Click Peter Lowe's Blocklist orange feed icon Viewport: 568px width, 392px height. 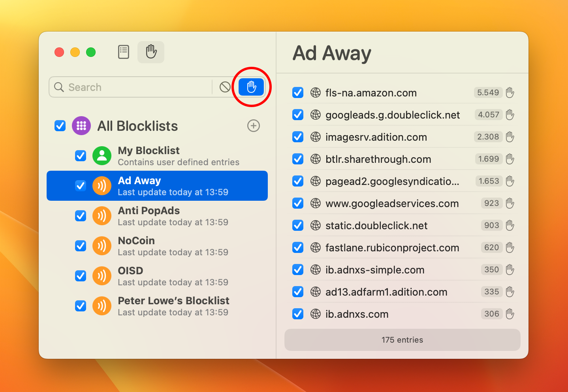click(102, 306)
